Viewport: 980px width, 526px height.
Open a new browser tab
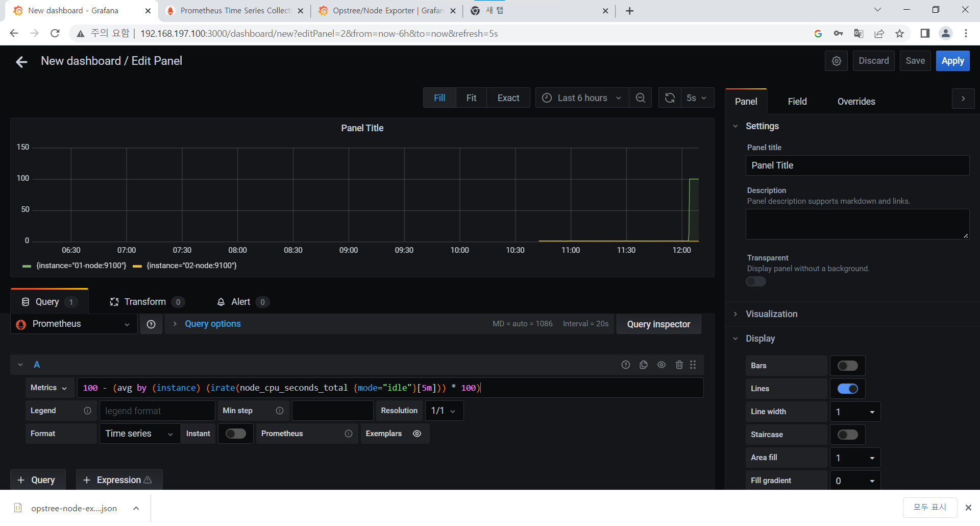pos(630,11)
